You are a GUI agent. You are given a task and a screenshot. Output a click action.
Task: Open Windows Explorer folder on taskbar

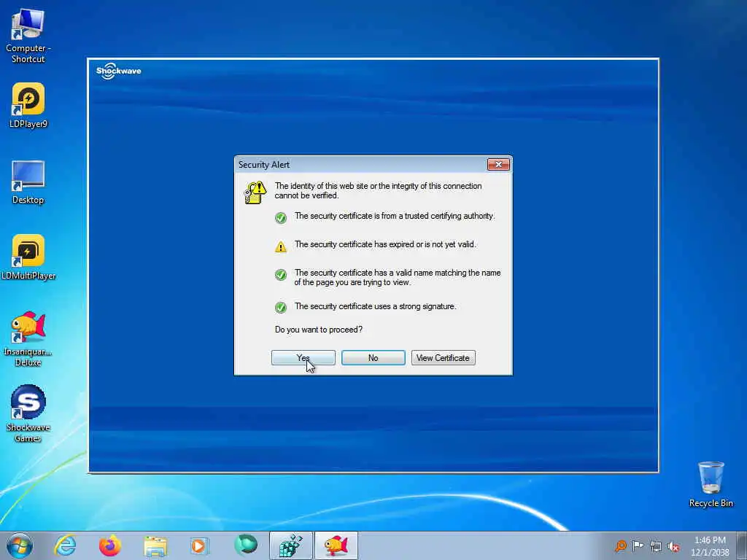tap(156, 545)
